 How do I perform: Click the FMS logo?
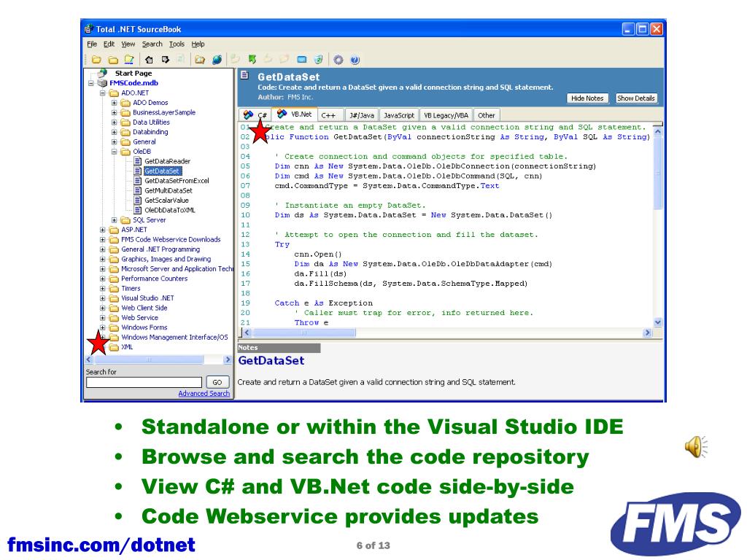pos(676,524)
